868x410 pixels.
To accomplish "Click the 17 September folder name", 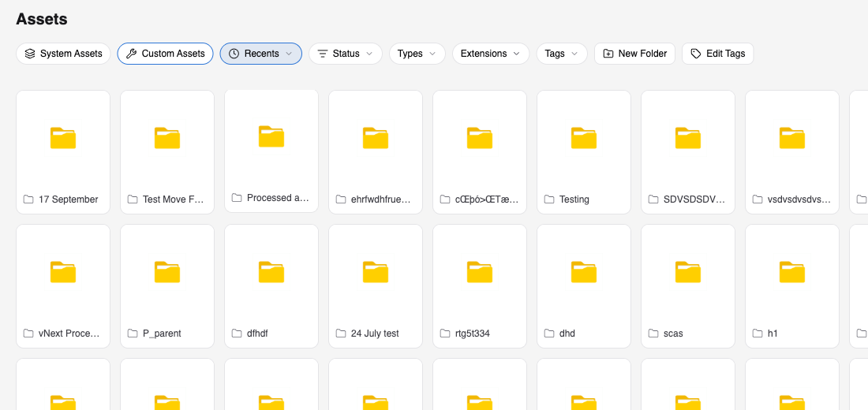I will pos(68,199).
